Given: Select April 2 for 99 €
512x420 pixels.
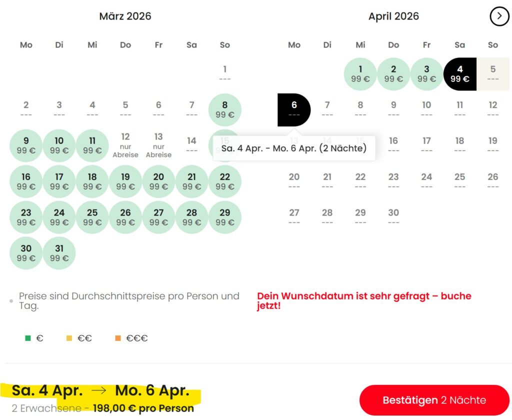Looking at the screenshot, I should point(393,73).
